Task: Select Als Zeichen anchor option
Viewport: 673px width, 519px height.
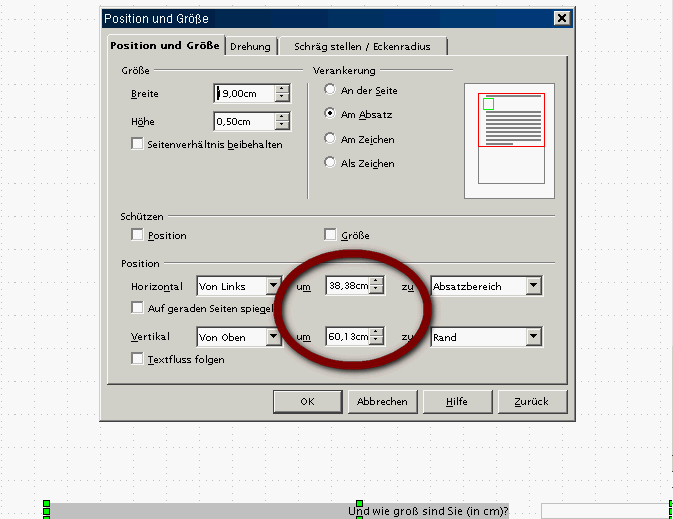Action: coord(330,163)
